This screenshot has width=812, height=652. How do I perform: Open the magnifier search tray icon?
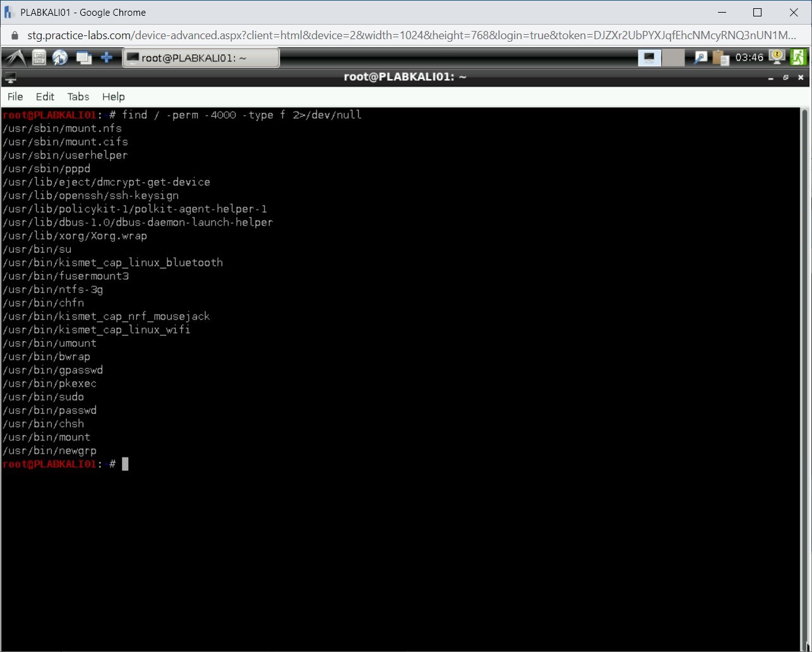point(701,58)
